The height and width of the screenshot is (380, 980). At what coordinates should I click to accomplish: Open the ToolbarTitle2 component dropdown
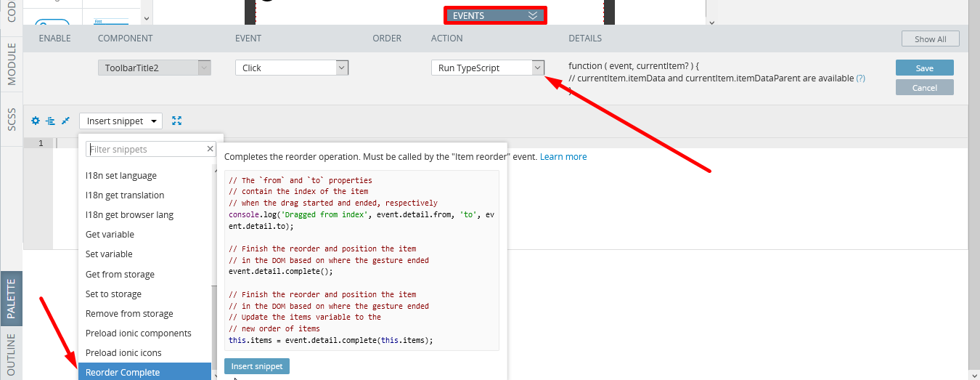[x=155, y=68]
